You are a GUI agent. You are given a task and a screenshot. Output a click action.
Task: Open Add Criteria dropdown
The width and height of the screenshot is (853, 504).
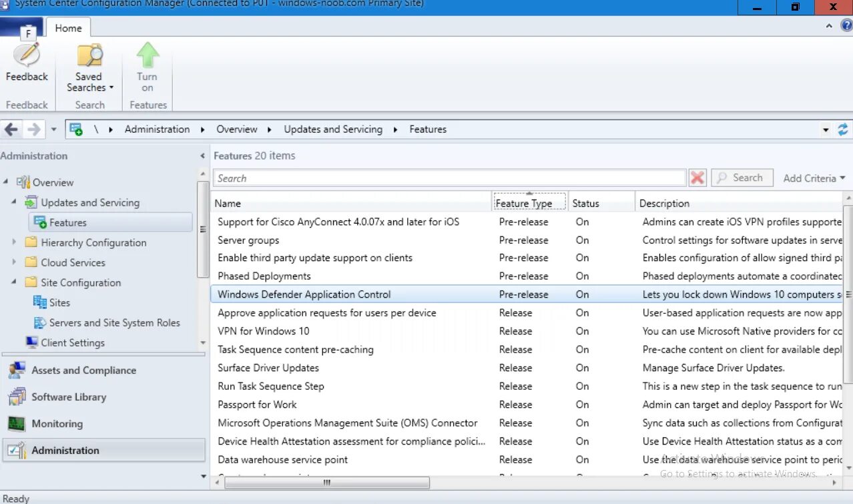pyautogui.click(x=814, y=178)
